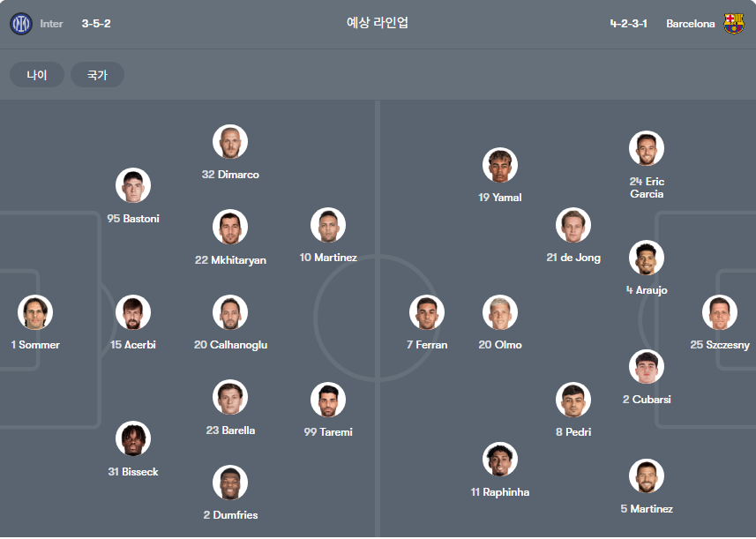Select Lautaro Martinez number 10 avatar

(328, 225)
